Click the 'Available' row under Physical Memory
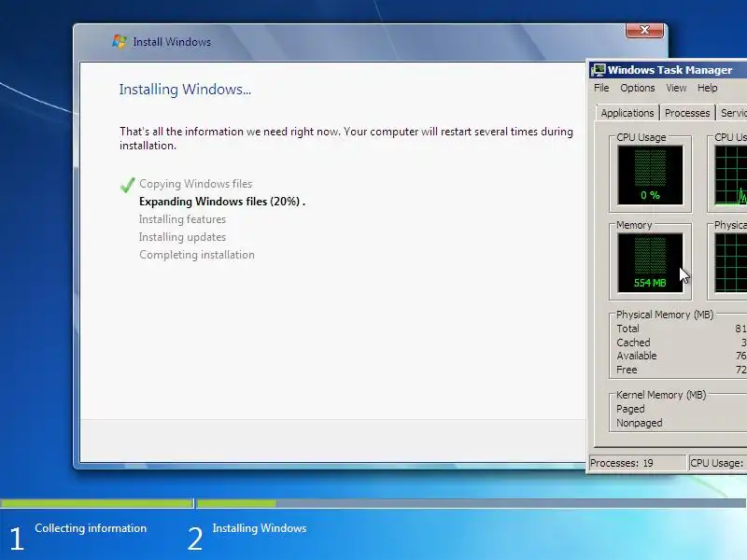The height and width of the screenshot is (560, 747). coord(681,356)
